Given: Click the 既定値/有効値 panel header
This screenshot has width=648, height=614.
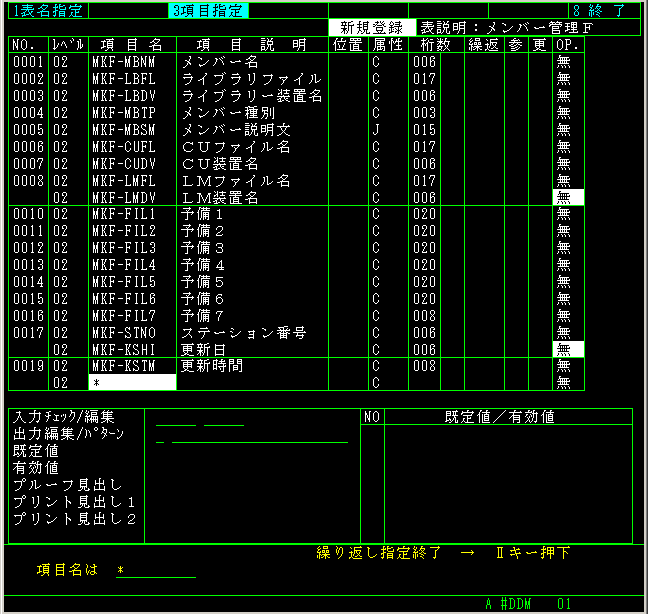Looking at the screenshot, I should tap(500, 417).
